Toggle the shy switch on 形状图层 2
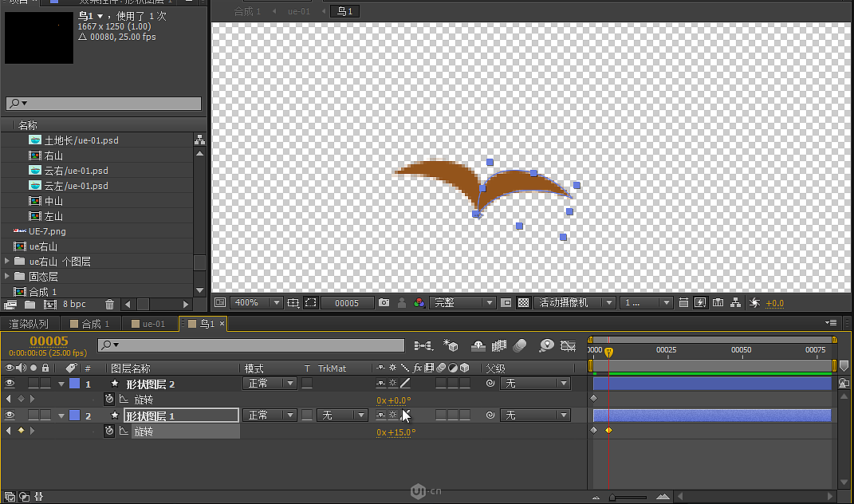The image size is (854, 504). [x=380, y=384]
